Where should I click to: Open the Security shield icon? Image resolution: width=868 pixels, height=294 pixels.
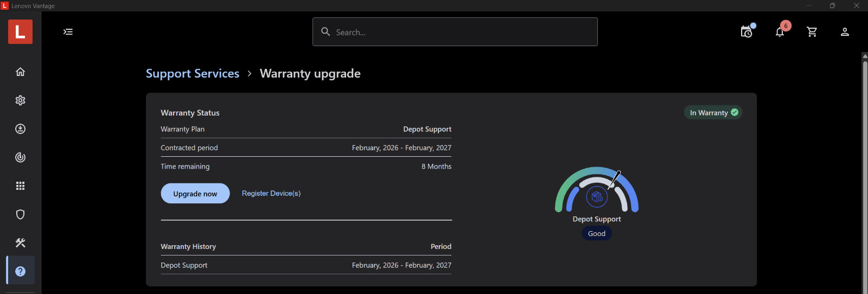pyautogui.click(x=20, y=214)
